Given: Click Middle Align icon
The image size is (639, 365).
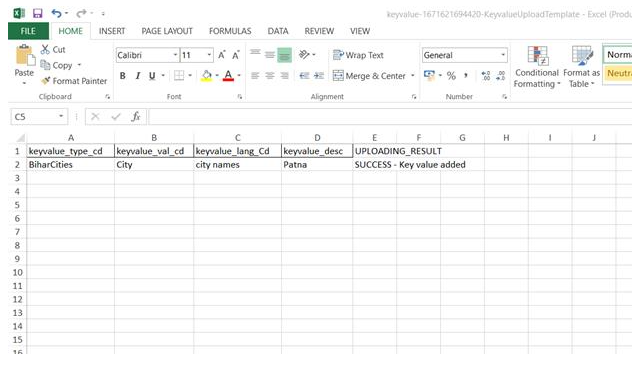Looking at the screenshot, I should click(270, 55).
